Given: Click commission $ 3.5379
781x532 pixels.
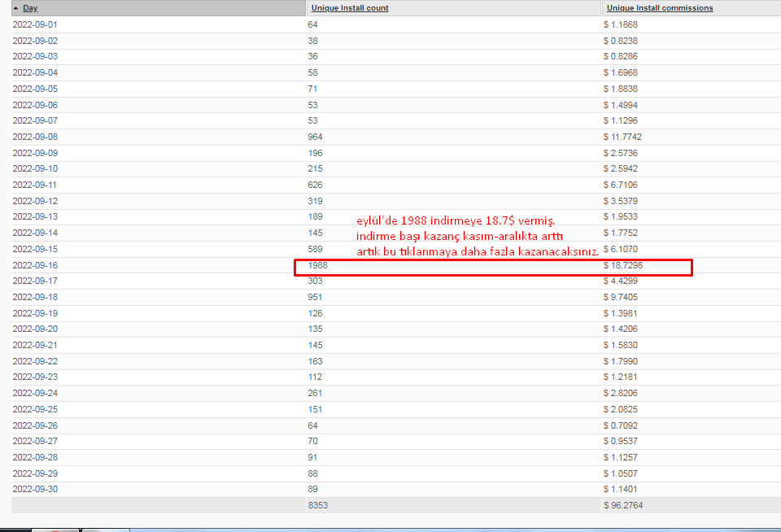Looking at the screenshot, I should pos(620,201).
